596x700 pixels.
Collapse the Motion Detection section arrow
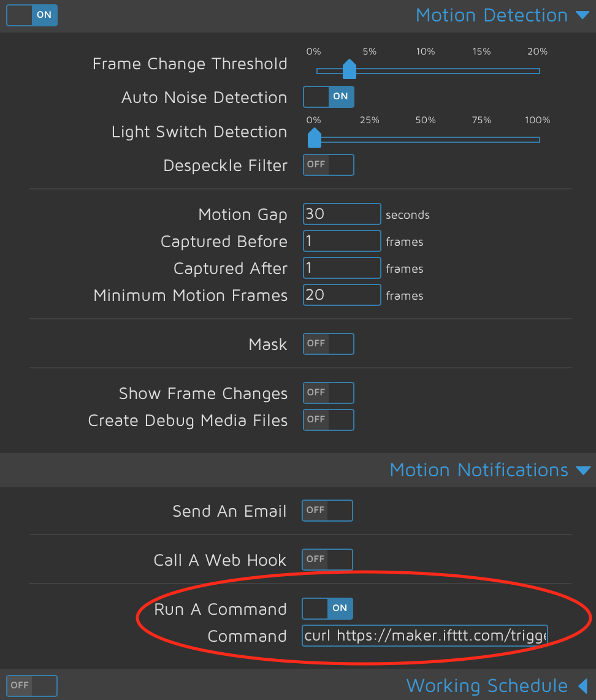point(583,15)
